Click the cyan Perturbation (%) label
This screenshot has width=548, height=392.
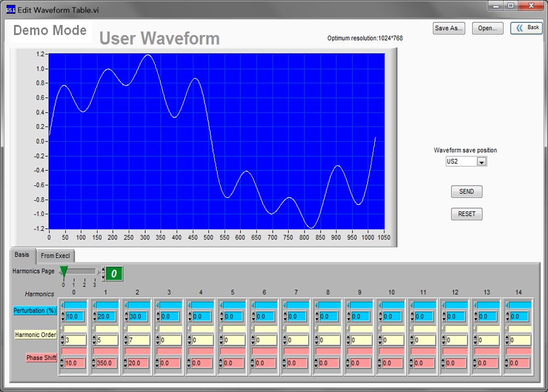coord(35,310)
